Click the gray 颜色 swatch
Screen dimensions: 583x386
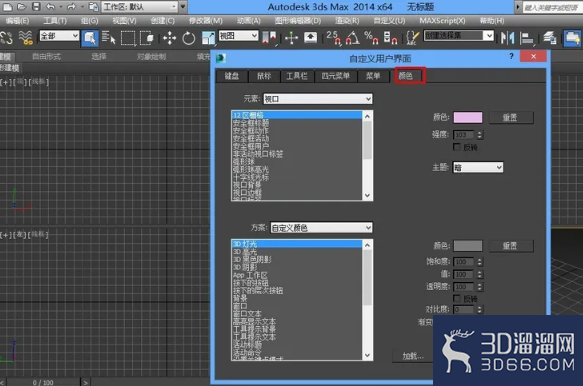coord(468,246)
